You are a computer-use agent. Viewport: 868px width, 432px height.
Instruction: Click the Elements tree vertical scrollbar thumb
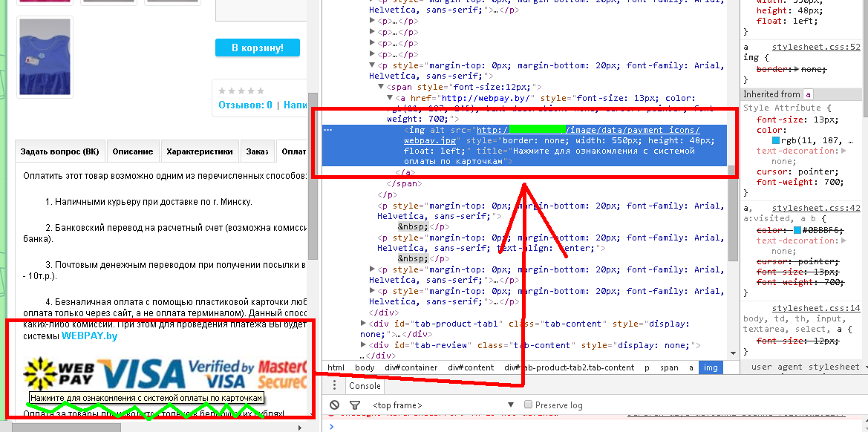coord(733,213)
